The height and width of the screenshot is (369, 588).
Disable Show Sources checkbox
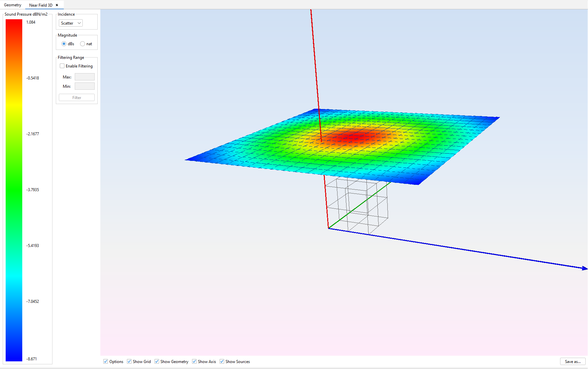222,362
